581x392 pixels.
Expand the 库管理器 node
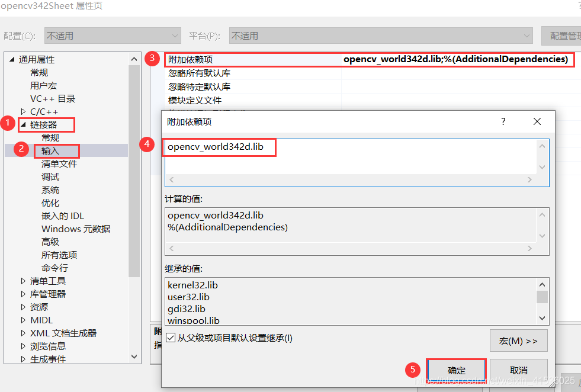coord(23,294)
